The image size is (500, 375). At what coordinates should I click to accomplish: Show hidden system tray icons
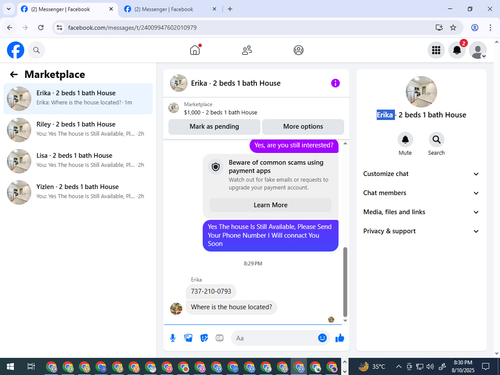[x=398, y=367]
